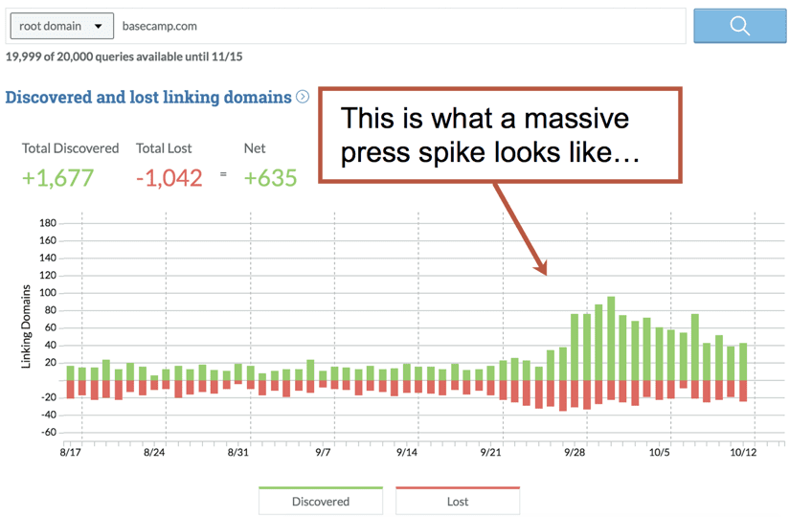The width and height of the screenshot is (812, 517).
Task: Click the 10/12 date label on the axis
Action: pos(743,452)
